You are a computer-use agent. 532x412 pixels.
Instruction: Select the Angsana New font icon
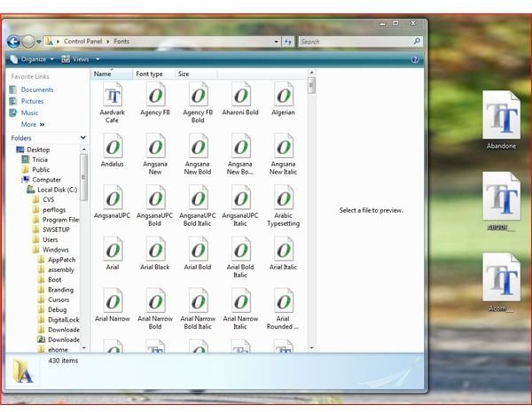[x=155, y=147]
